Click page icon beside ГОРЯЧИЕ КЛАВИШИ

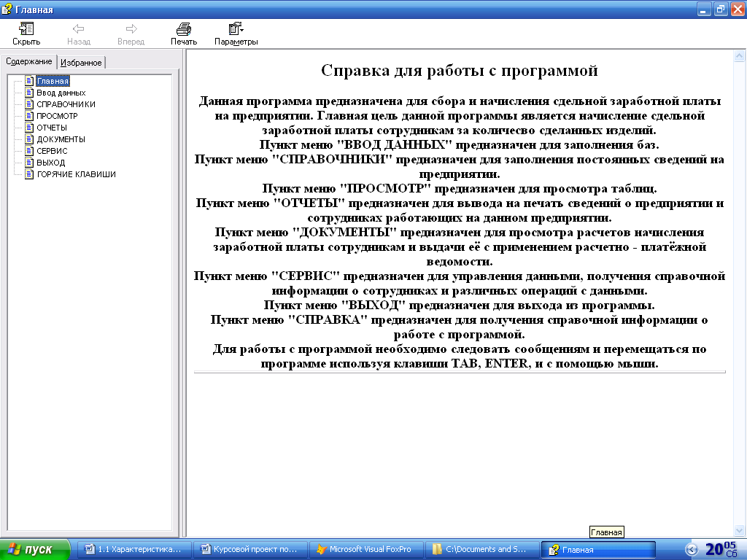tap(29, 174)
